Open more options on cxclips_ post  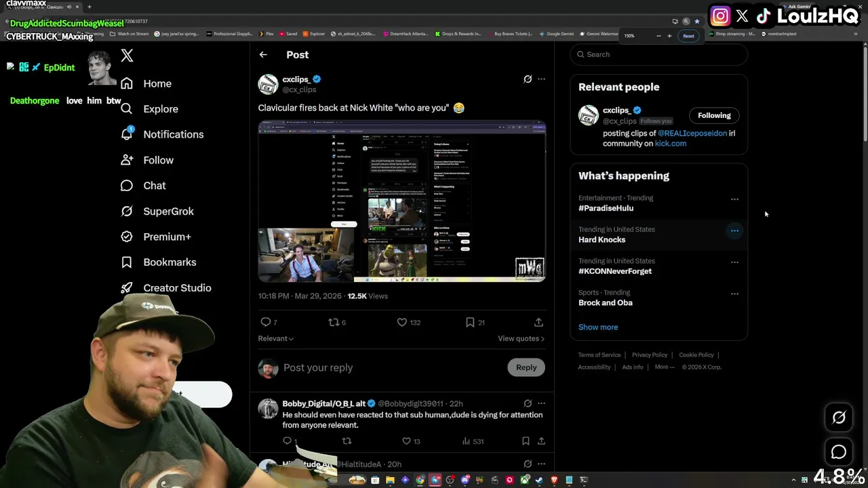click(x=541, y=79)
